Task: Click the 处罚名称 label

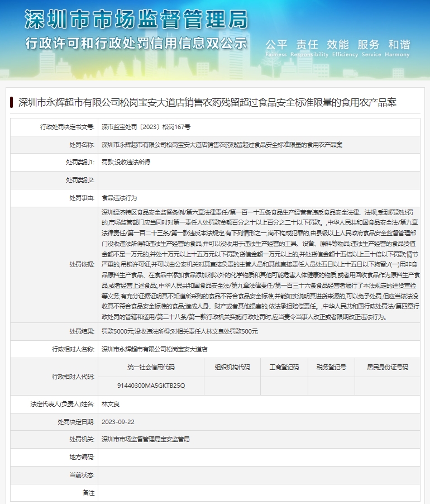Action: coord(82,145)
